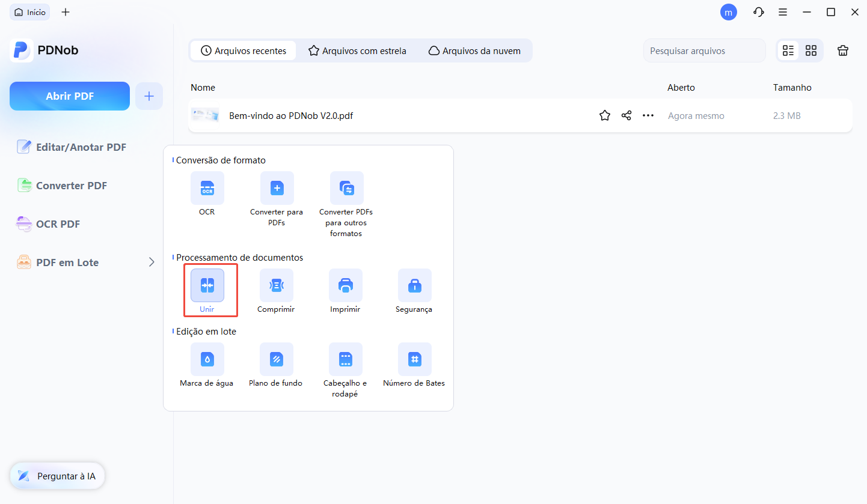
Task: Switch to Arquivos com estrela tab
Action: [357, 51]
